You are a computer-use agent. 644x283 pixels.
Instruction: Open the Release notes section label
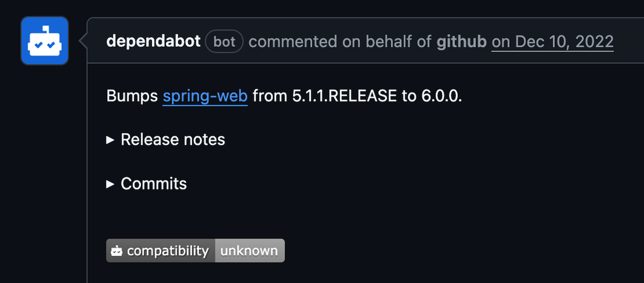click(x=173, y=140)
